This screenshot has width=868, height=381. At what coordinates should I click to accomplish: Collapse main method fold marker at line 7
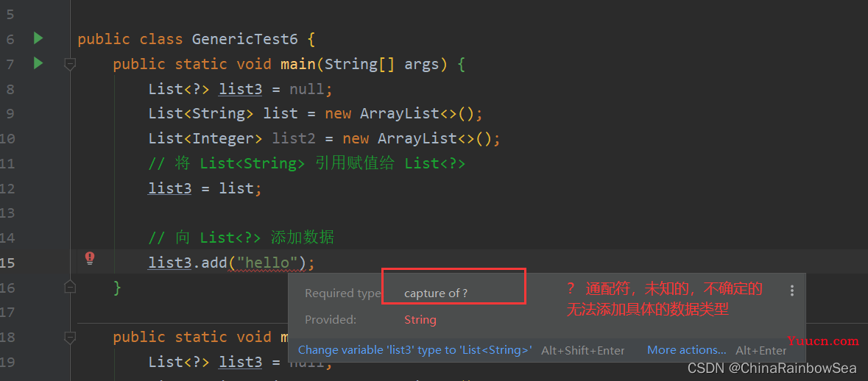[x=70, y=64]
